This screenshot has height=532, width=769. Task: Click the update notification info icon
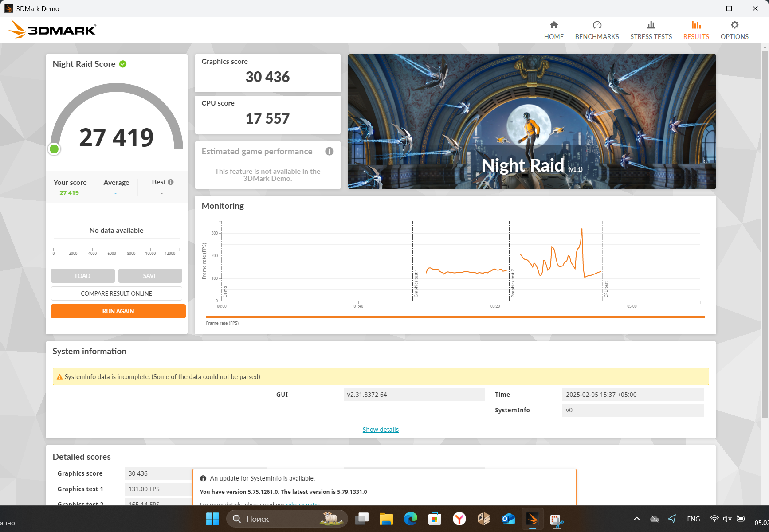coord(203,478)
